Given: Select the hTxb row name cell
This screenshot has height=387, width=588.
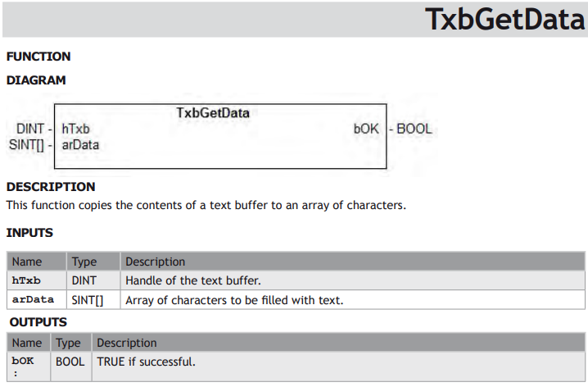Looking at the screenshot, I should 37,280.
